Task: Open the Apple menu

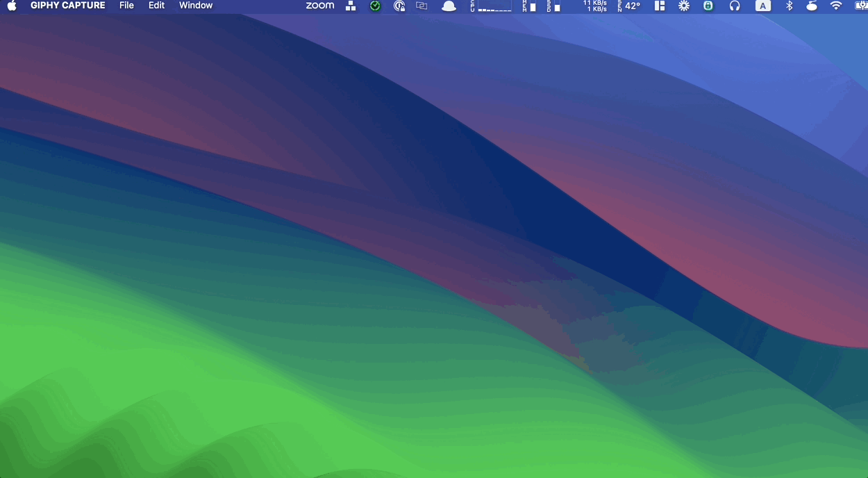Action: pyautogui.click(x=12, y=6)
